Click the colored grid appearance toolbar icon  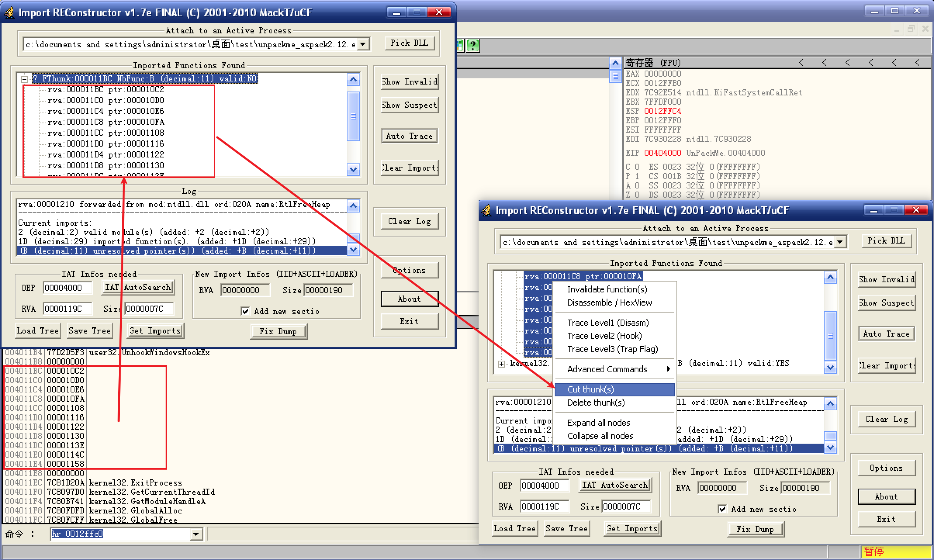[460, 46]
